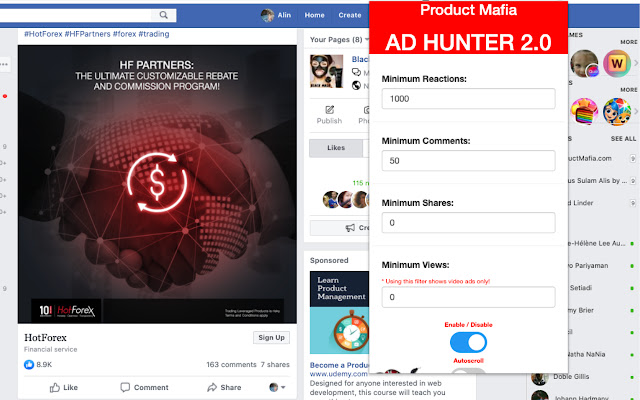Expand the Your Pages (8) dropdown
The height and width of the screenshot is (400, 640).
tap(367, 40)
